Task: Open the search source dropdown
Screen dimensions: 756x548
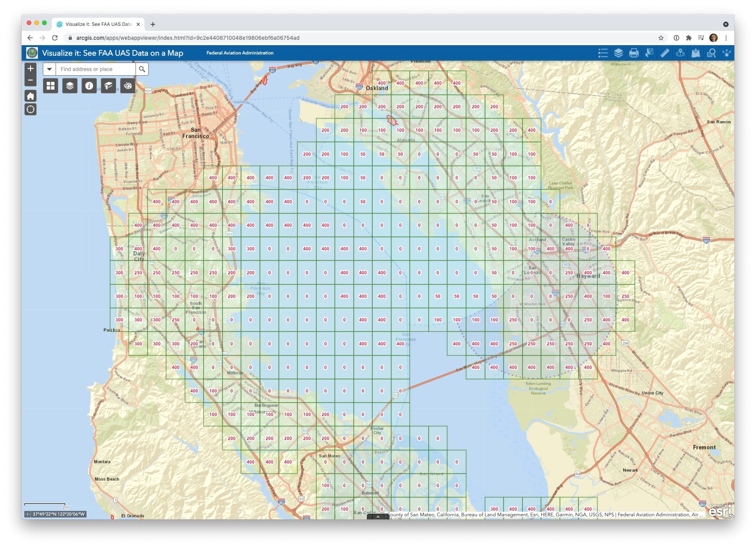Action: [x=49, y=69]
